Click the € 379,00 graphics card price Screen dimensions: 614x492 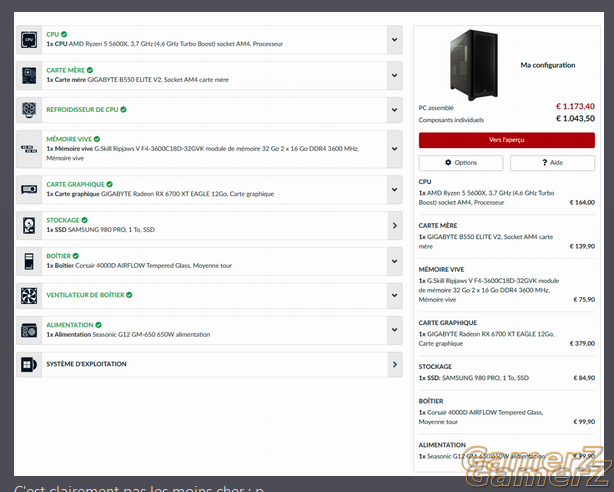[x=582, y=344]
